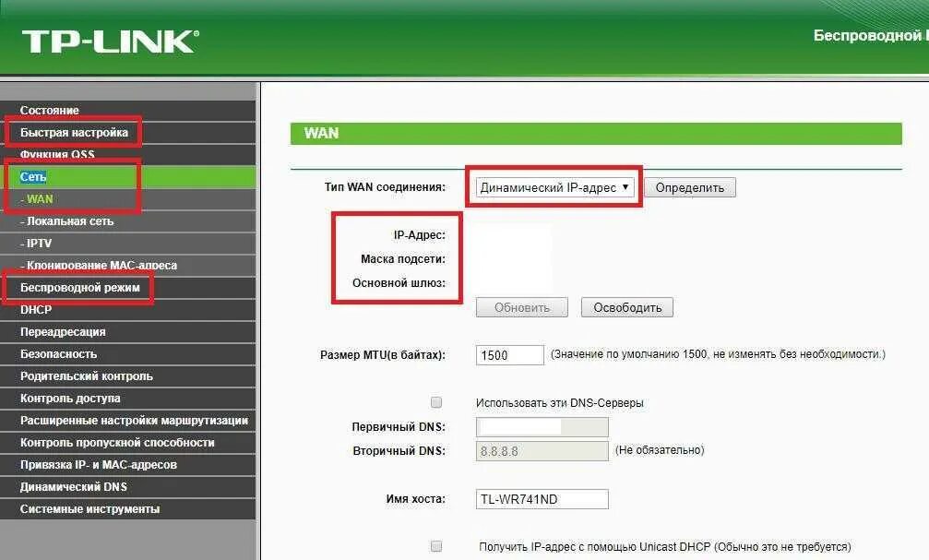This screenshot has width=929, height=560.
Task: Check Получить IP-адрес с помощью Unicast DHCP
Action: pyautogui.click(x=435, y=543)
